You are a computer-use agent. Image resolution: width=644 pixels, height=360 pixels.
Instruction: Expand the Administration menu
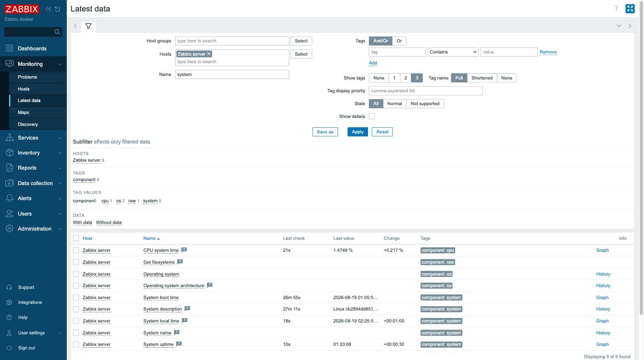pos(60,229)
